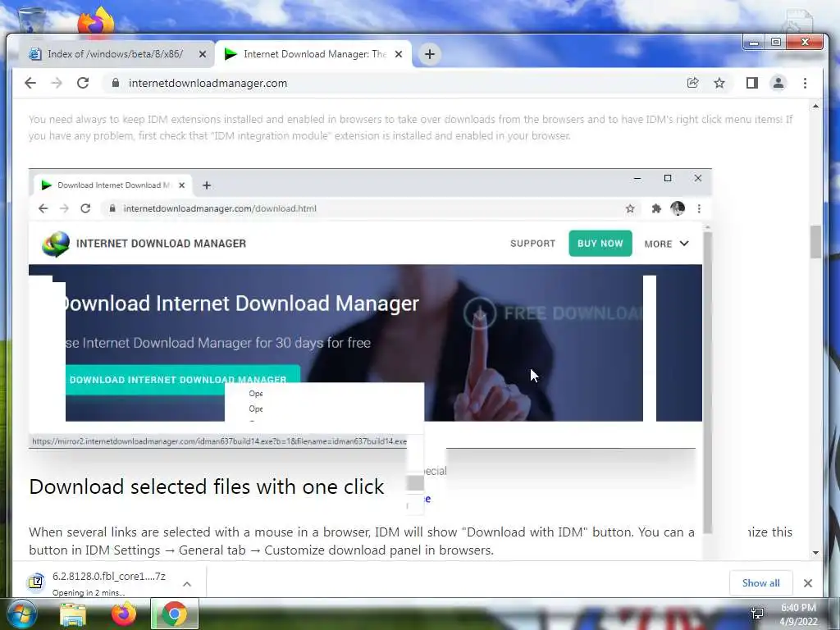
Task: Click the extensions puzzle icon in the embedded browser
Action: [656, 208]
